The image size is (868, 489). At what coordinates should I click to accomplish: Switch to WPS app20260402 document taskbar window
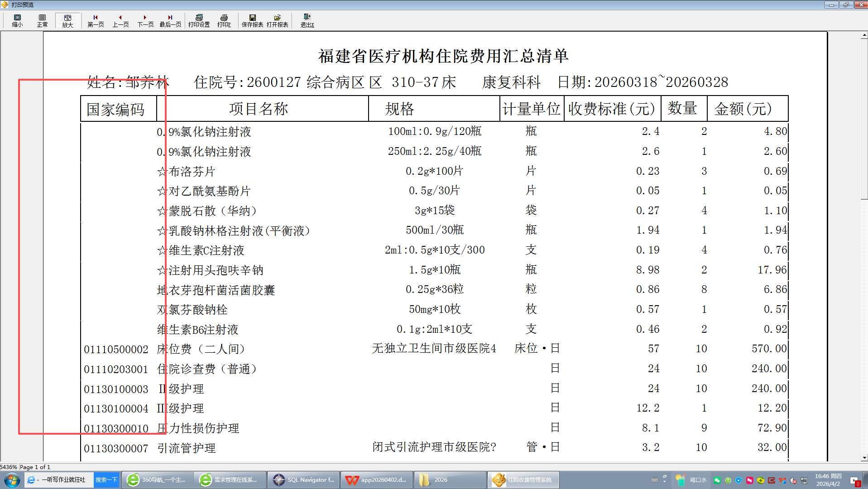coord(376,480)
